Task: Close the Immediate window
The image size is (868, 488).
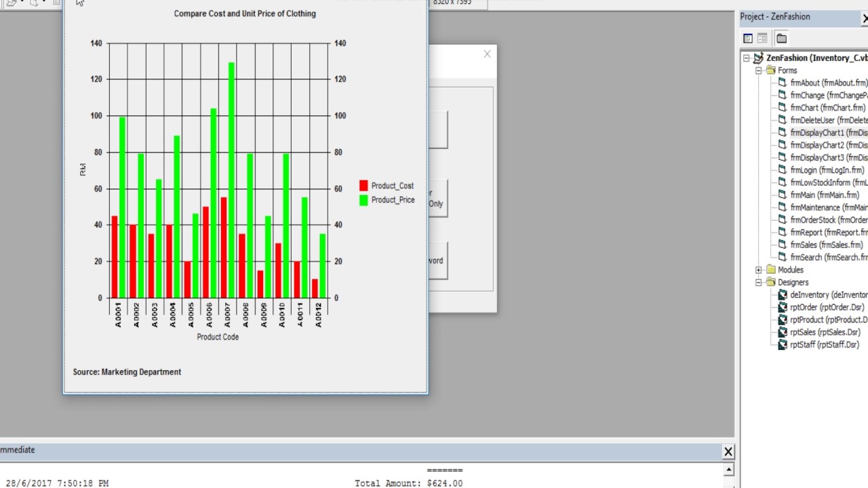Action: [x=728, y=451]
